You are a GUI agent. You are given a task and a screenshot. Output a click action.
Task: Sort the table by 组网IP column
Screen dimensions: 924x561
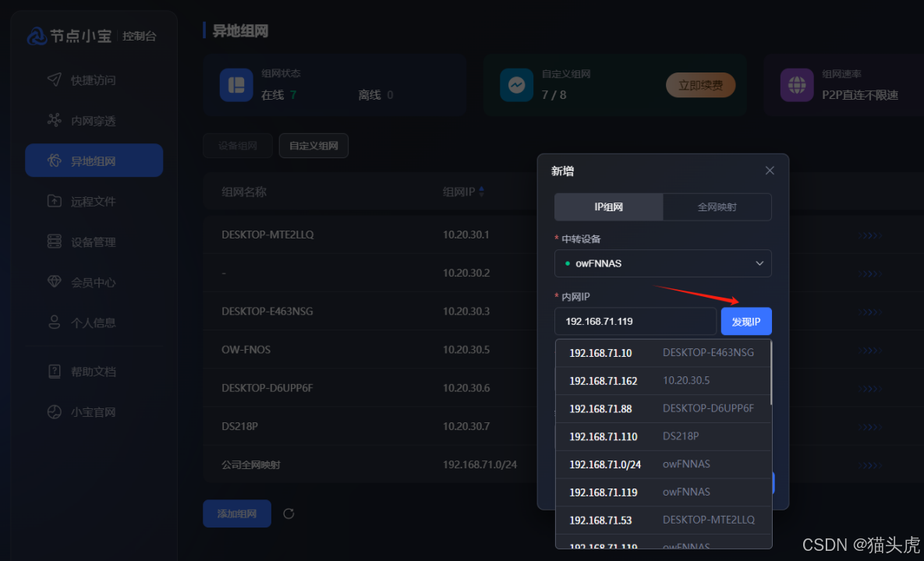point(481,192)
